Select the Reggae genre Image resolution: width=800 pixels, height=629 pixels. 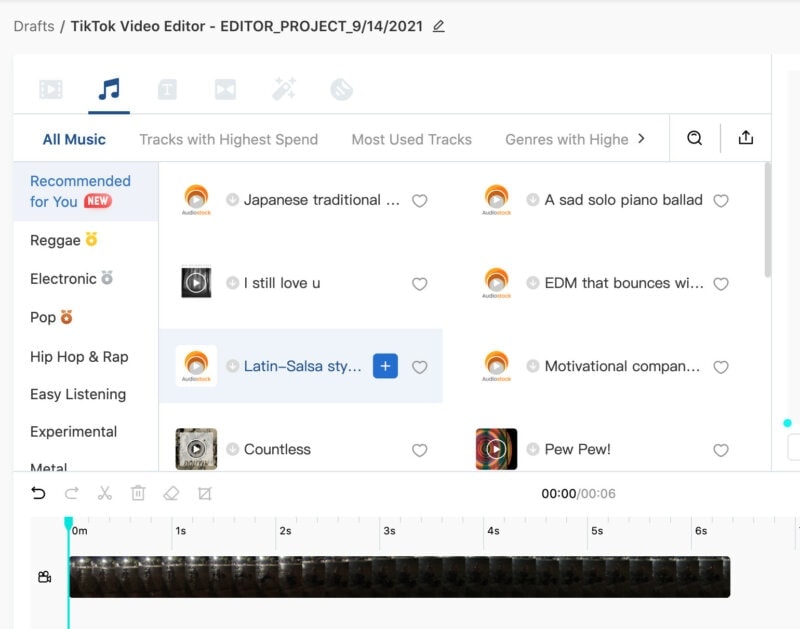point(63,240)
